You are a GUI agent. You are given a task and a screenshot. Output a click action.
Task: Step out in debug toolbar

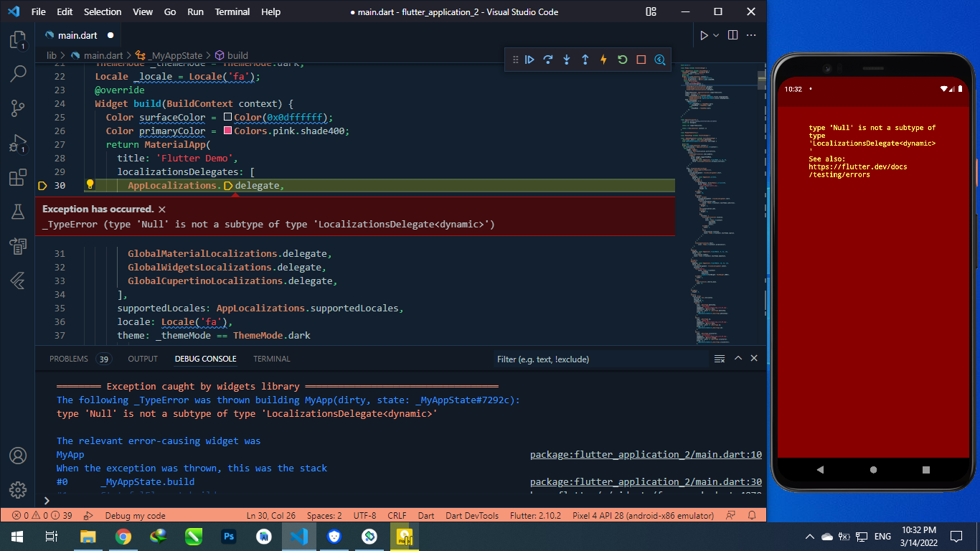coord(585,60)
